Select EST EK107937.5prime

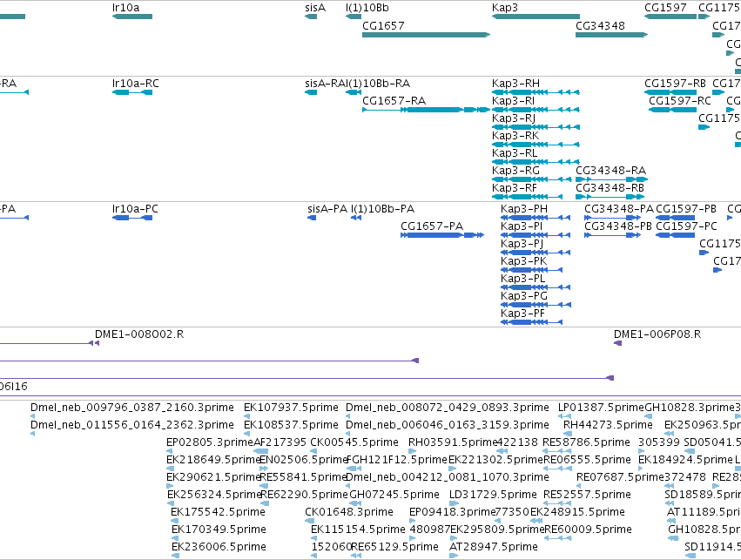click(x=246, y=416)
